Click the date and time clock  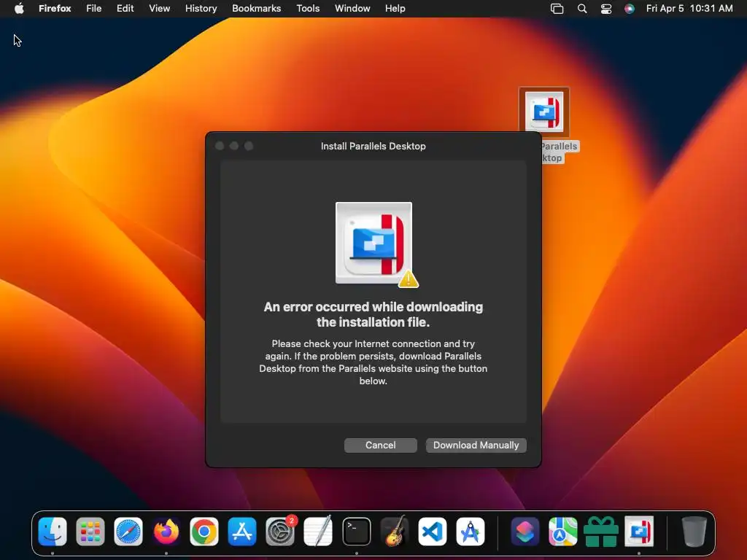pyautogui.click(x=689, y=9)
